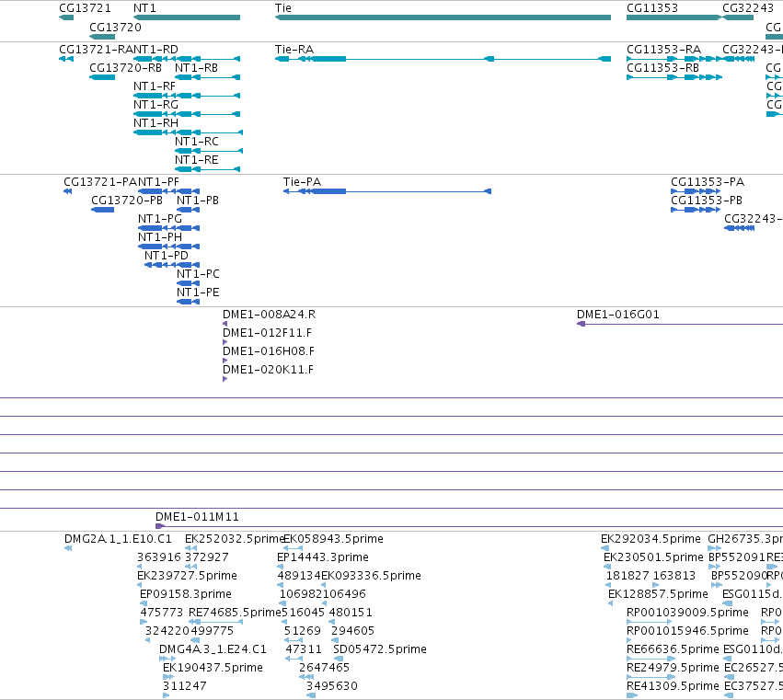This screenshot has height=700, width=783.
Task: Click the EK190437.5prime EST label
Action: 213,668
